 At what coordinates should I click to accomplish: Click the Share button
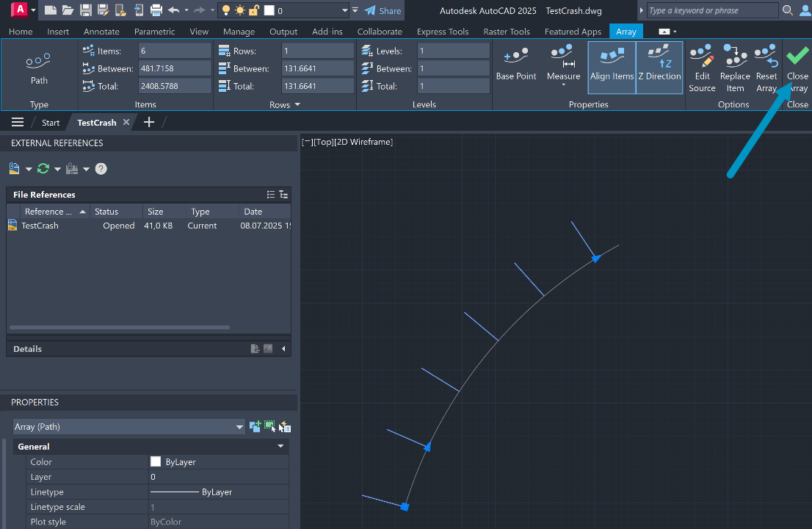point(383,10)
